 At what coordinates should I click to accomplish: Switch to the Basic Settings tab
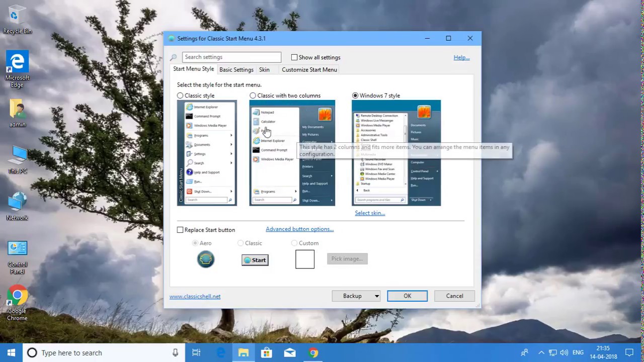point(236,70)
